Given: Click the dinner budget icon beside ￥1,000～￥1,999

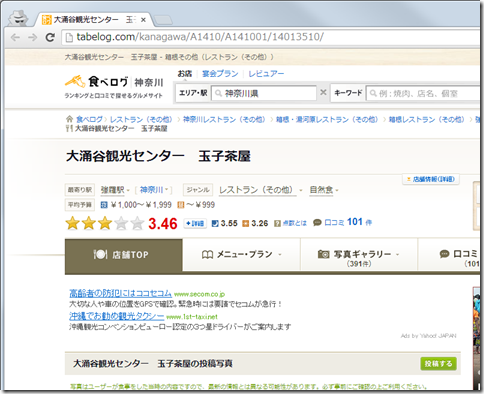Looking at the screenshot, I should (x=104, y=205).
